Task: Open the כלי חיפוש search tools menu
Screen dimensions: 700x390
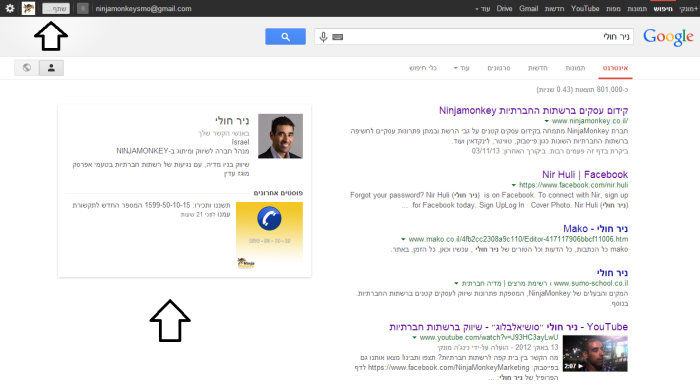Action: 423,68
